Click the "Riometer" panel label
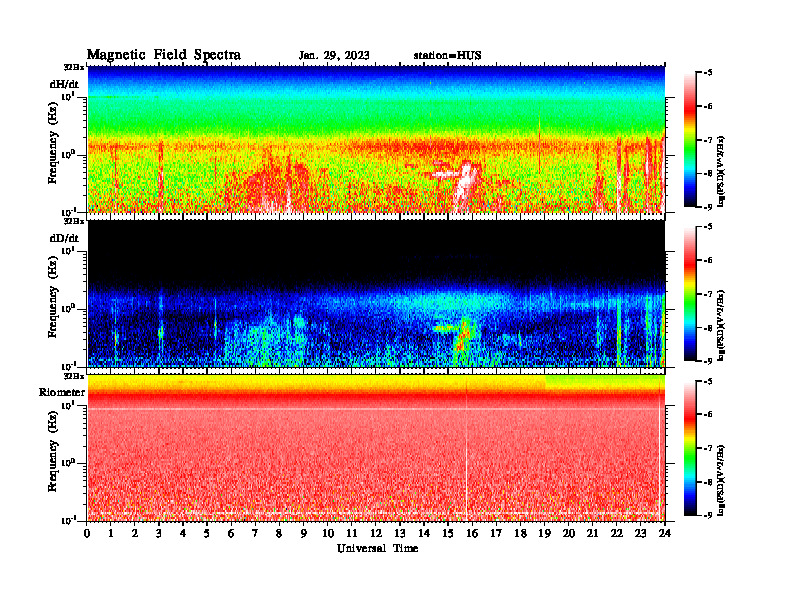This screenshot has height=612, width=792. click(x=62, y=392)
